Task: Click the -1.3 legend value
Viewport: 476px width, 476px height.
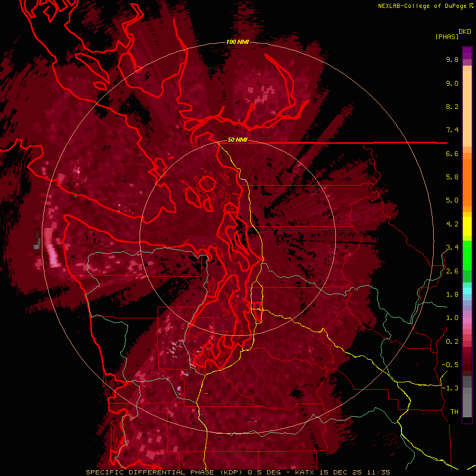Action: 450,388
